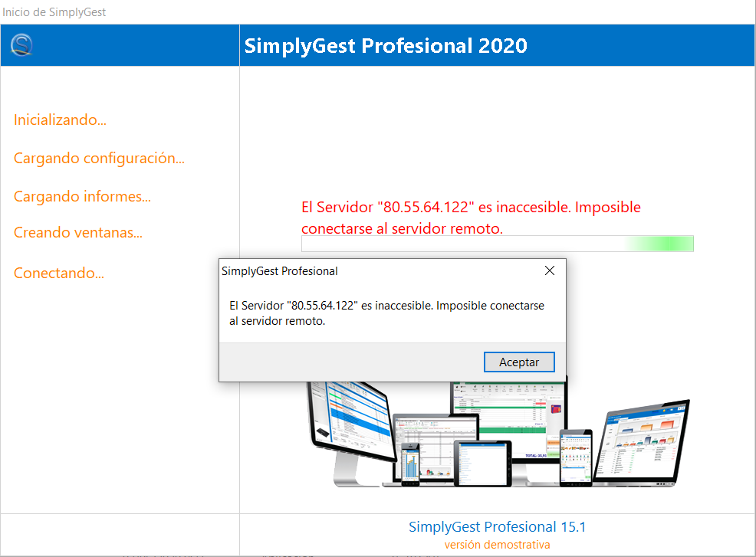Select the blue S emblem in header
756x557 pixels.
(x=21, y=44)
